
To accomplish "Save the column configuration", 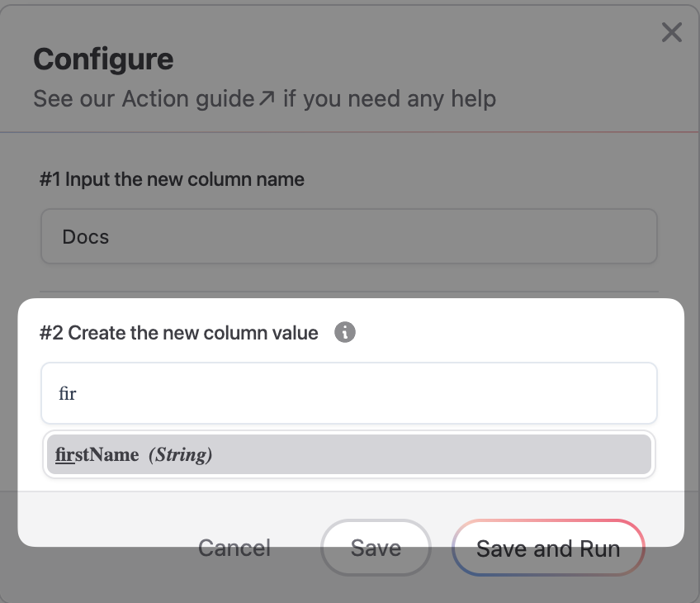I will point(376,548).
